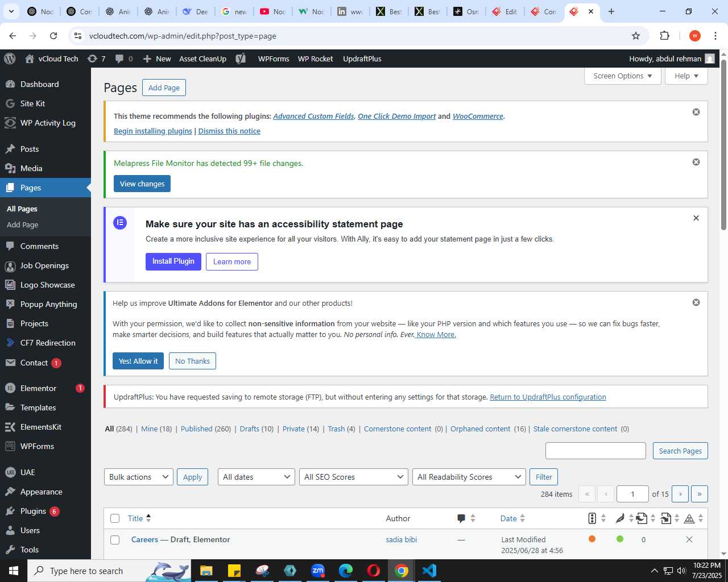Image resolution: width=728 pixels, height=582 pixels.
Task: Click No Thanks button
Action: click(x=192, y=361)
